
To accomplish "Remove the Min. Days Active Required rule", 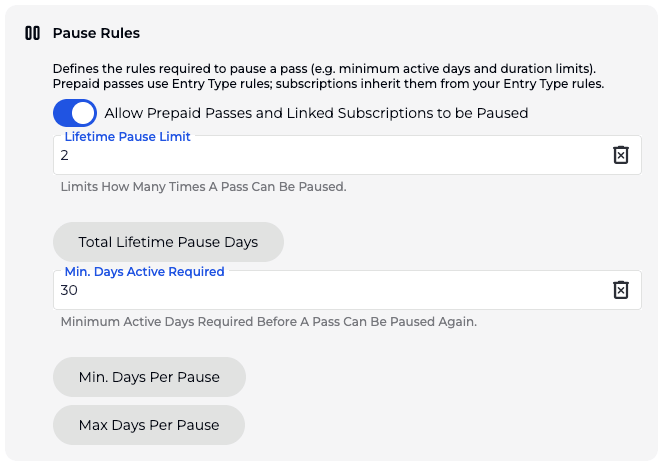I will (620, 290).
